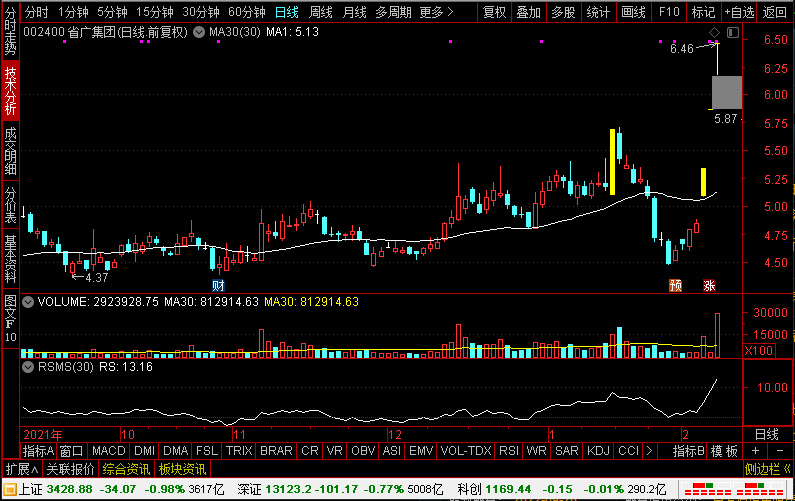Open the 多周期 multi-period view
Image resolution: width=795 pixels, height=501 pixels.
[393, 12]
